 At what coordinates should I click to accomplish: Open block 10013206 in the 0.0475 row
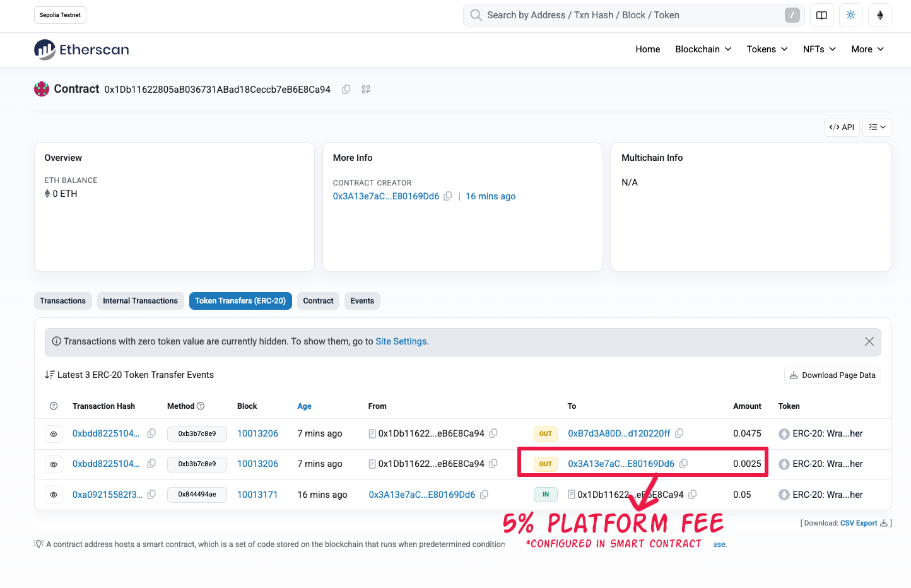(257, 433)
